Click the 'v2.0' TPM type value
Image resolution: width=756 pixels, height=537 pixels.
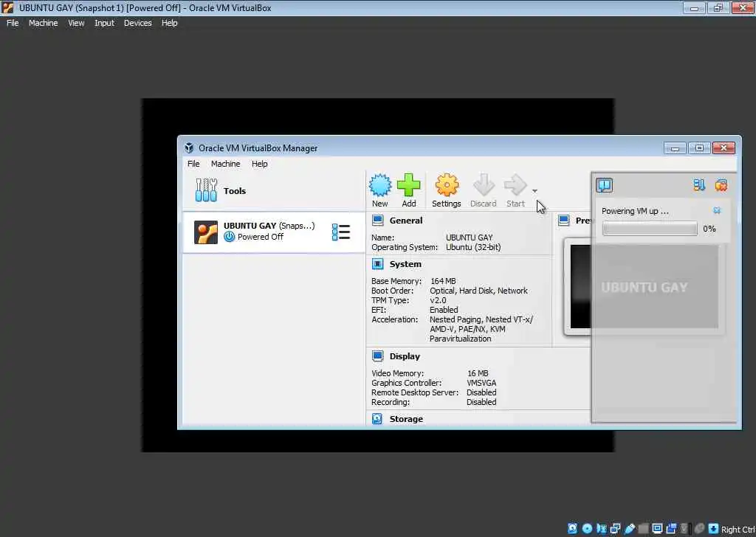point(438,300)
